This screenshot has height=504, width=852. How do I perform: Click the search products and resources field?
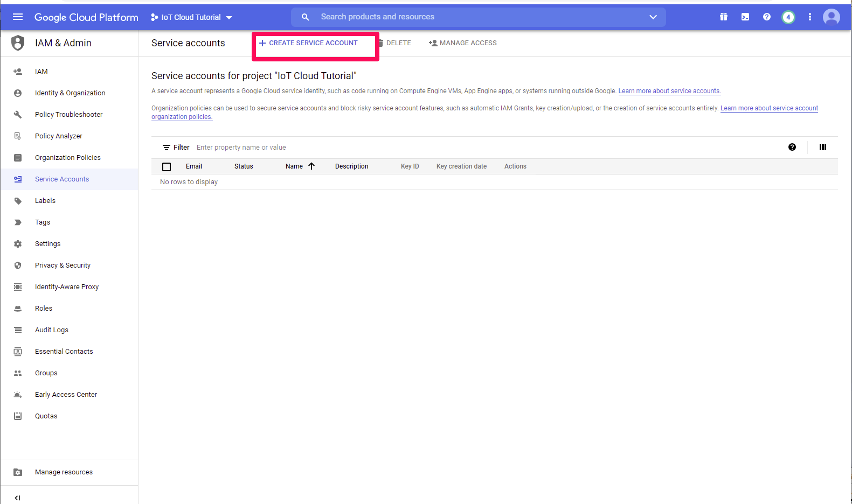tap(479, 17)
